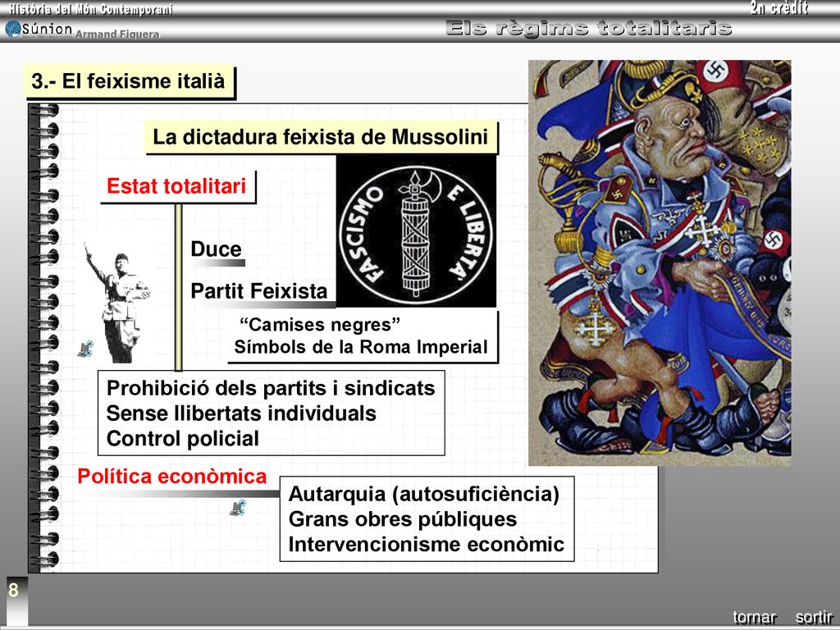Click 'Història del Món Contemporani' header text
Viewport: 840px width, 630px height.
point(90,9)
